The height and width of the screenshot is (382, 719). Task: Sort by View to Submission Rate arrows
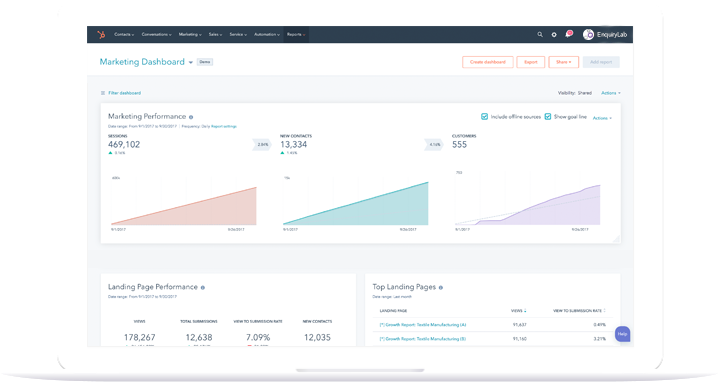[x=605, y=311]
